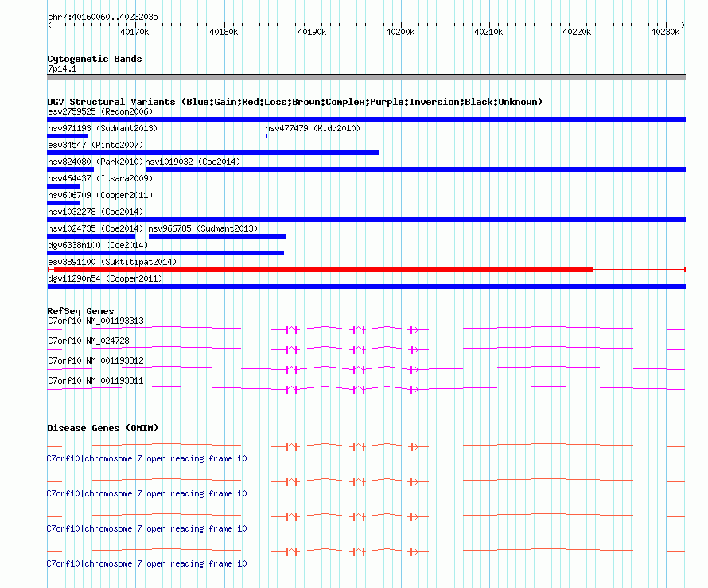Screen dimensions: 708x588
Task: Click the magenta gene line for NM_001193312
Action: [x=366, y=369]
